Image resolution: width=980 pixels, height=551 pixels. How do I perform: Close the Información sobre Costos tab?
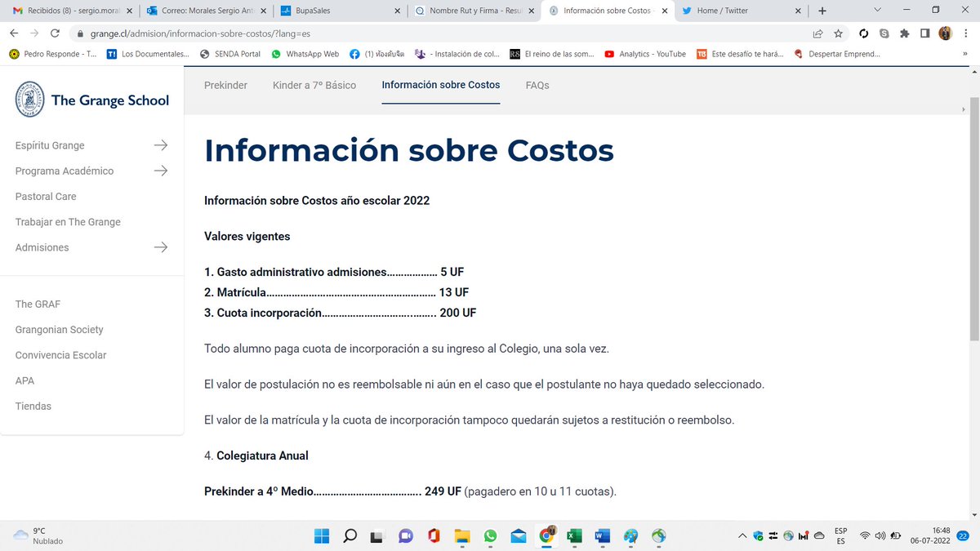click(664, 11)
